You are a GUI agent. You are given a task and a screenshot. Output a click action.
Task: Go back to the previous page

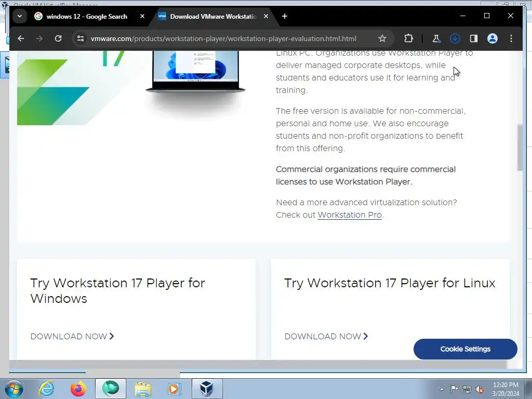21,38
